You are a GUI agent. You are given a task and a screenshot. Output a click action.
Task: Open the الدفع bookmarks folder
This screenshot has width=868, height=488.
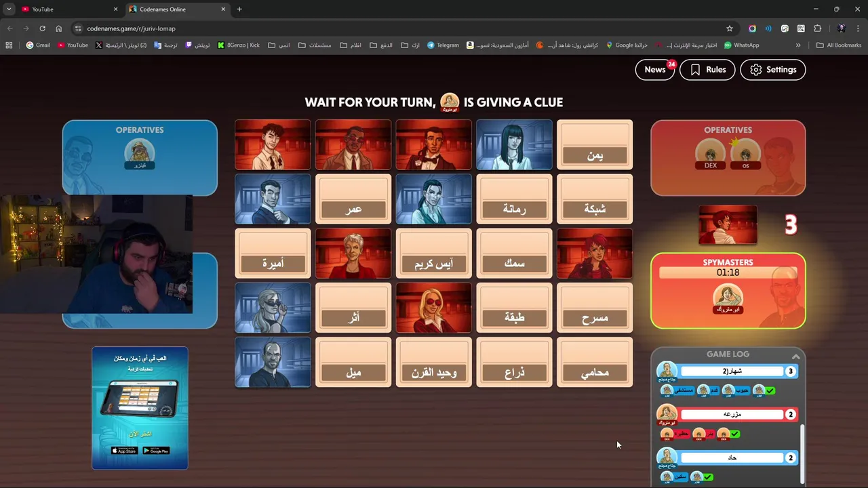click(x=381, y=45)
